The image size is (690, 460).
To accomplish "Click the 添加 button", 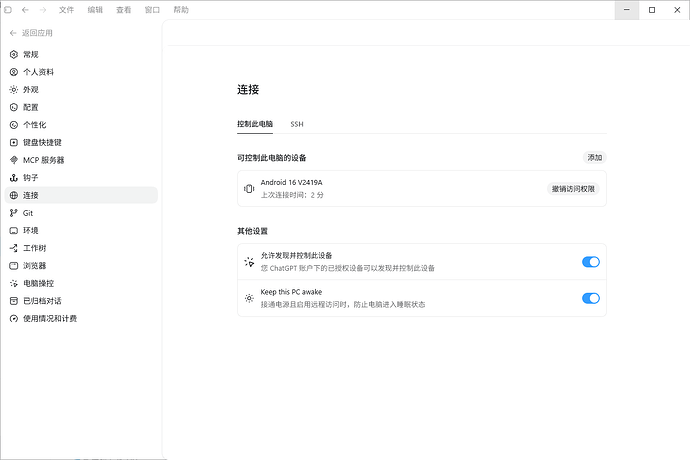I will 595,158.
